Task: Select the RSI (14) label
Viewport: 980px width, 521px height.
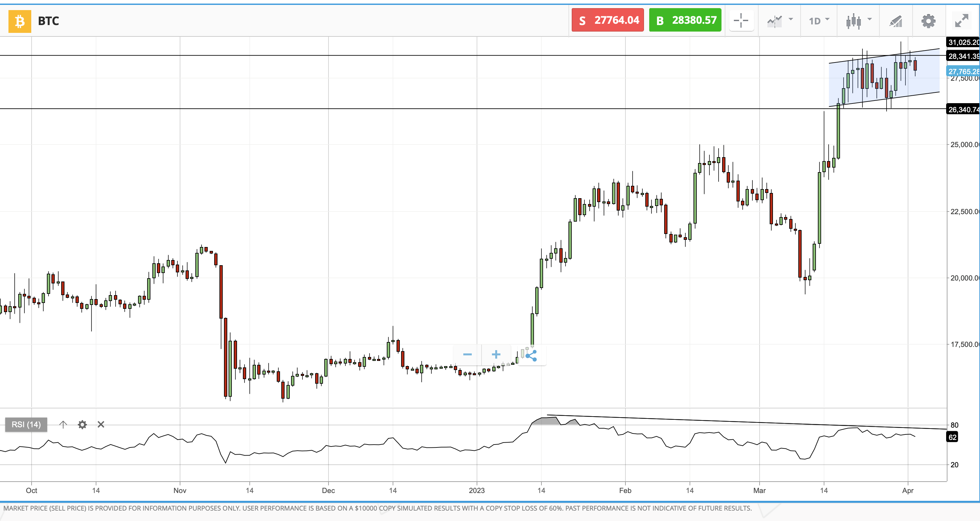Action: tap(26, 424)
